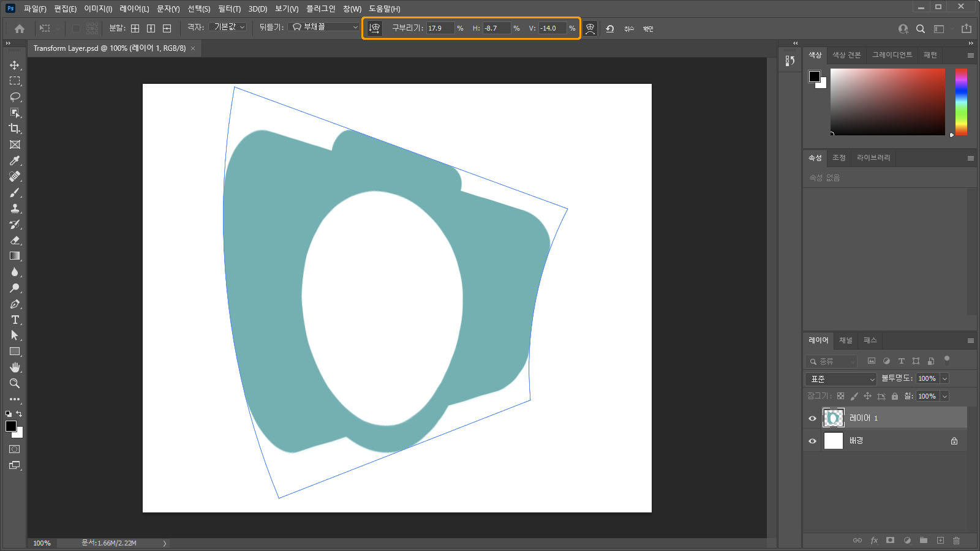
Task: Toggle layer filtering on/off switch
Action: click(x=947, y=359)
